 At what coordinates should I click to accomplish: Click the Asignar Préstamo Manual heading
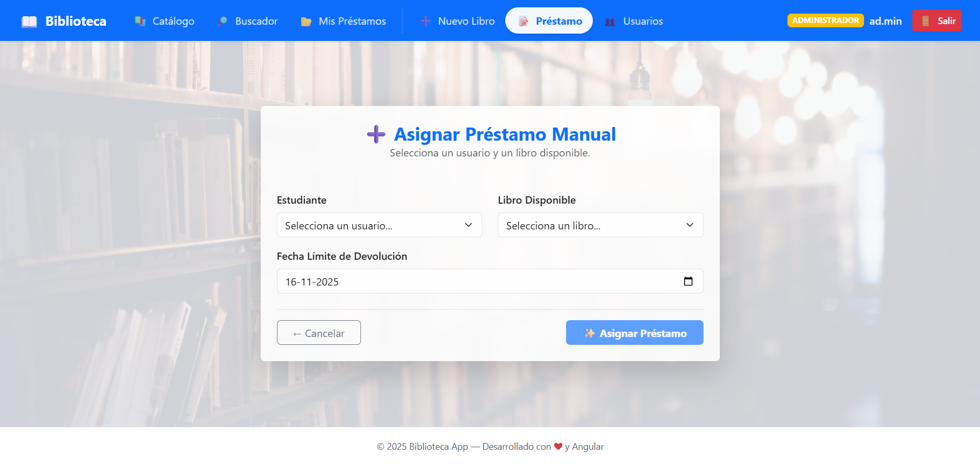tap(505, 134)
